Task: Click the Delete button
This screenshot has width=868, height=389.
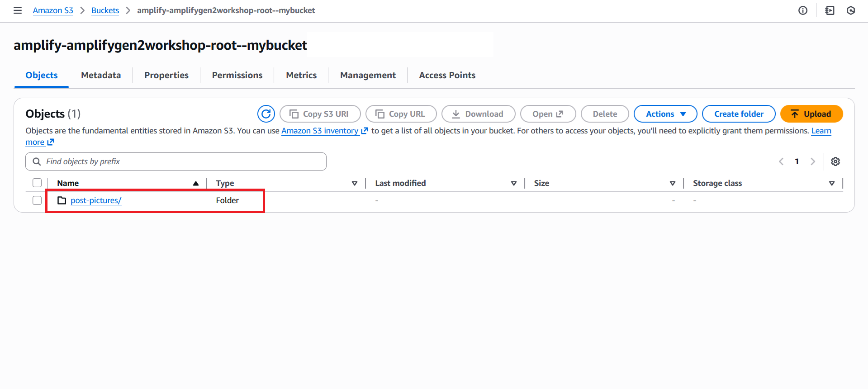Action: coord(605,114)
